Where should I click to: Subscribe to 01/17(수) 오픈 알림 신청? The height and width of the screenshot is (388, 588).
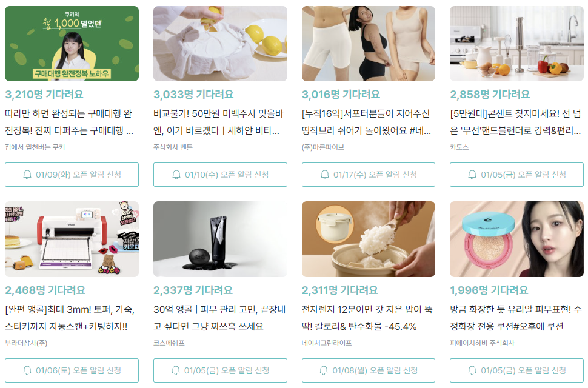[368, 175]
